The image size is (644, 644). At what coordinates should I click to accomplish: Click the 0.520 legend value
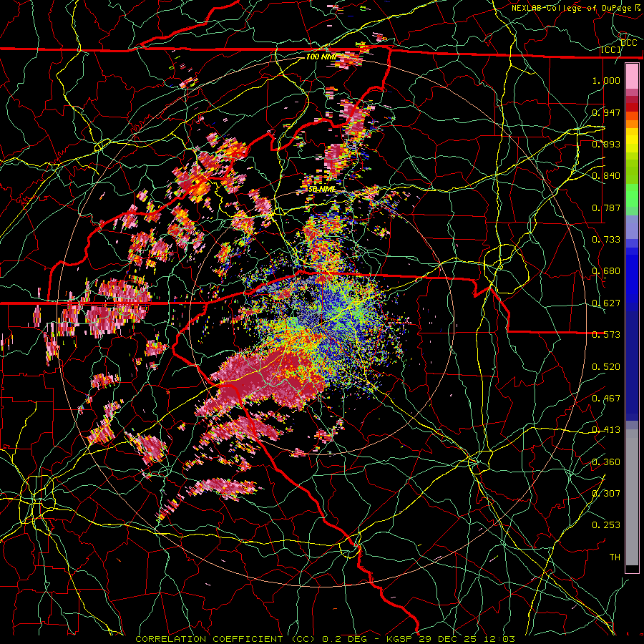[x=606, y=367]
